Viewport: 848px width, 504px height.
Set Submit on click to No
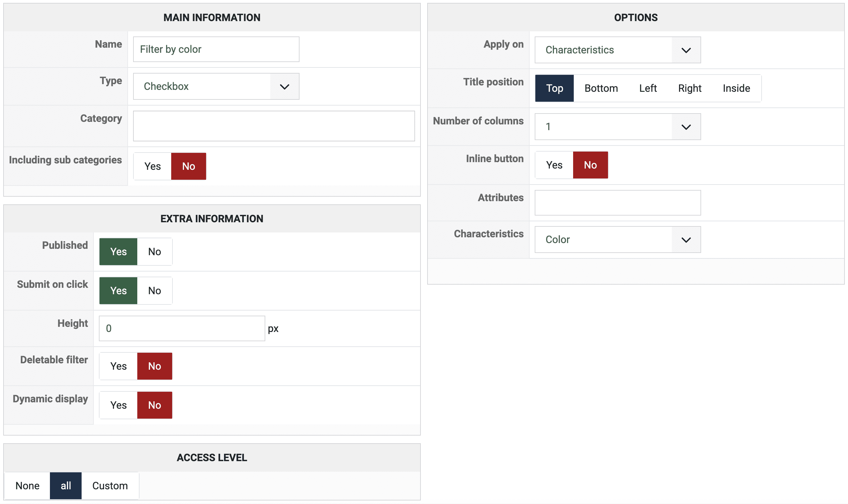point(155,291)
